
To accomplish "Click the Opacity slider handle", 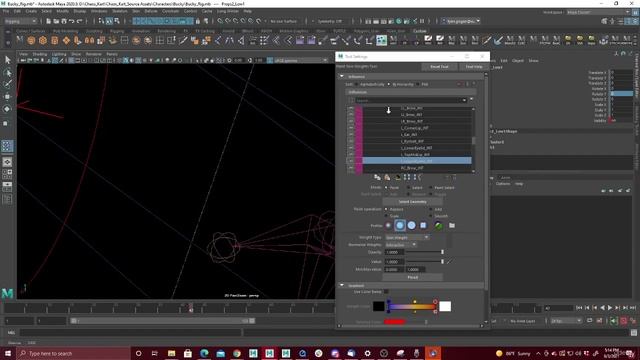I will pos(442,252).
